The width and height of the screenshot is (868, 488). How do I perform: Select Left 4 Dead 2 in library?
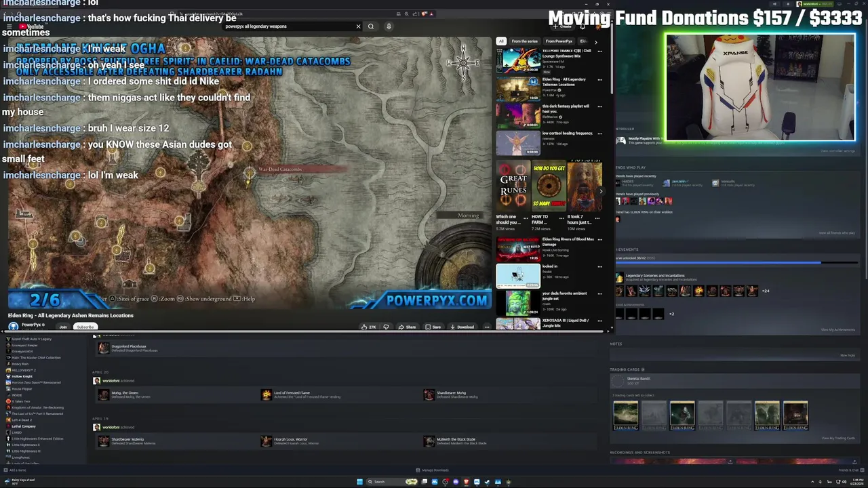[22, 420]
